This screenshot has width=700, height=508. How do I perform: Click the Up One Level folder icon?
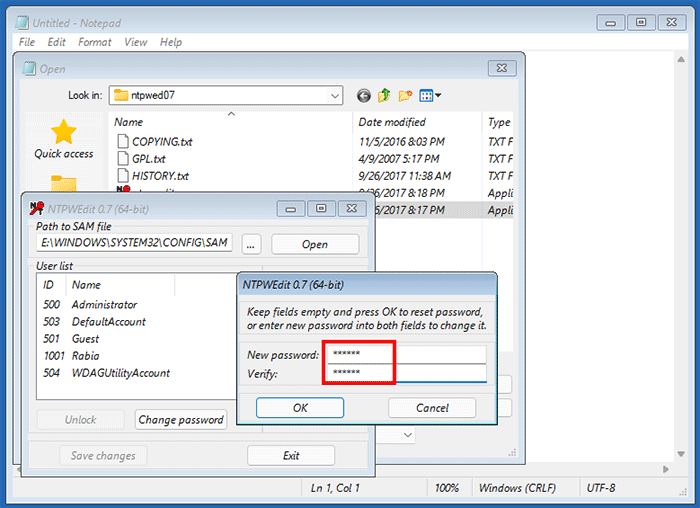(384, 95)
